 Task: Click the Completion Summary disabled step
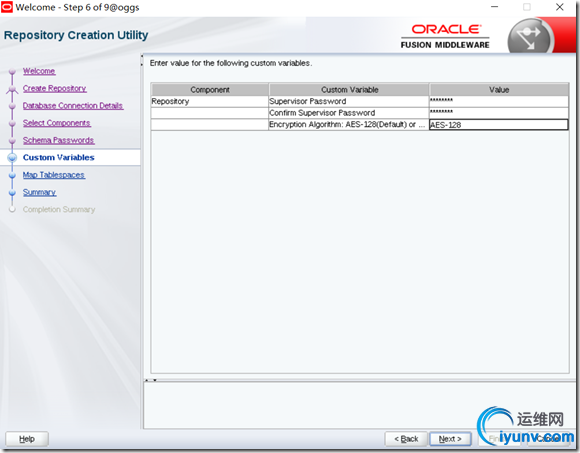click(x=59, y=210)
